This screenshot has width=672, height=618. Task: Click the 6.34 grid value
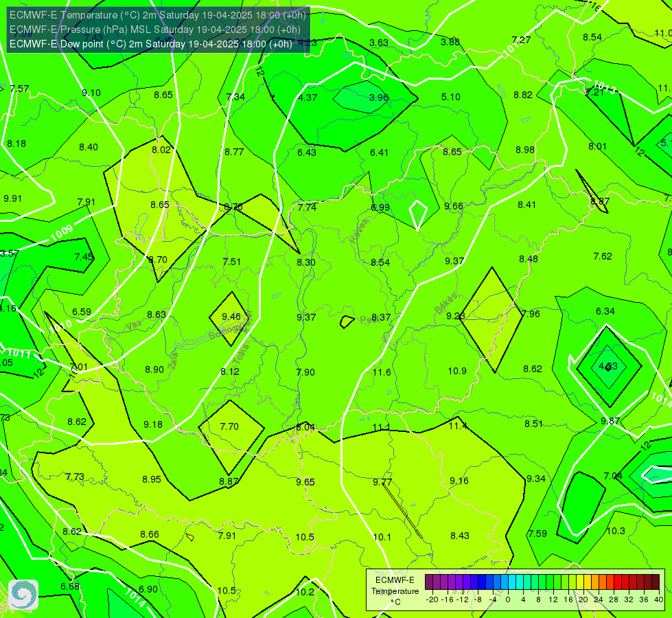point(605,311)
